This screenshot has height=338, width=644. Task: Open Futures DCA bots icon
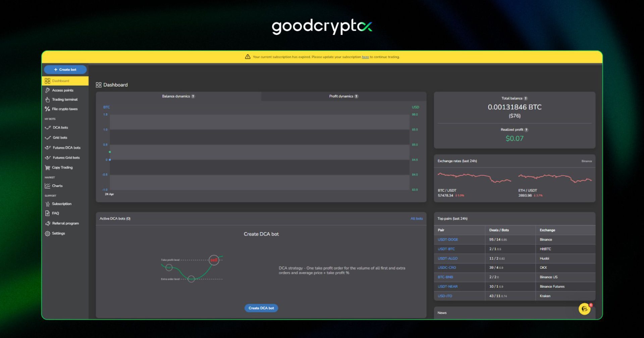48,148
